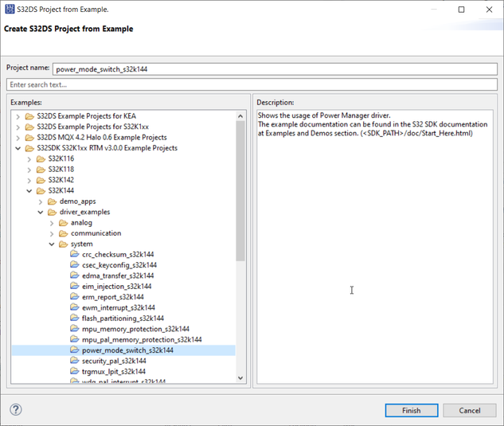The image size is (504, 426).
Task: Expand S32DS MQX 4.2 Halo 0.6 Example Projects
Action: click(x=18, y=138)
